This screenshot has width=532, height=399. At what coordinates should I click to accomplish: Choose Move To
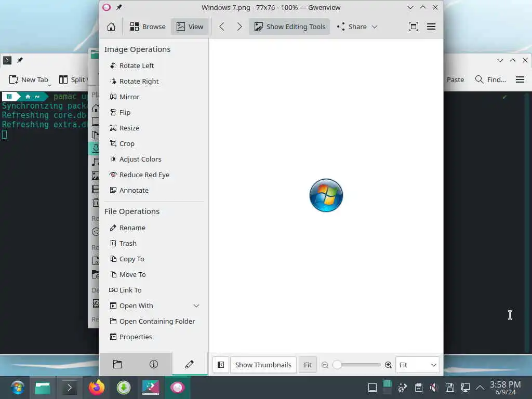pos(127,274)
